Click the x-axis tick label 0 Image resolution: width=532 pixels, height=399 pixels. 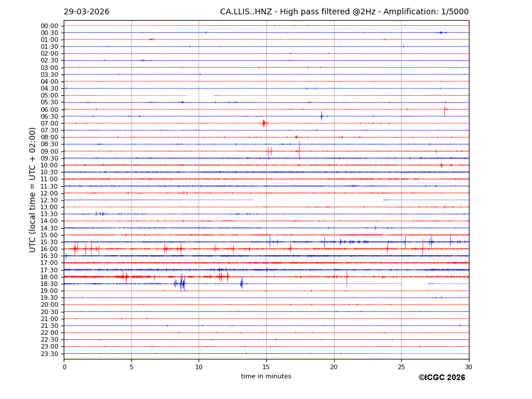click(64, 367)
